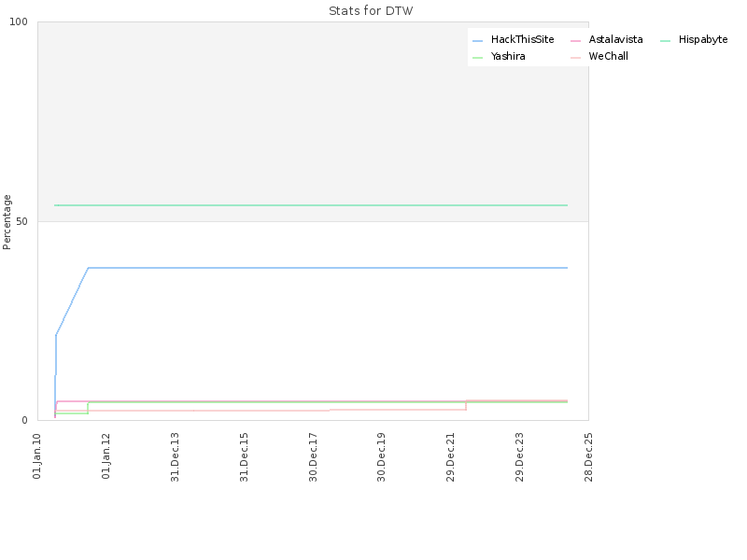This screenshot has height=560, width=747.
Task: Click the x-axis date 31.Dec.15
Action: (244, 457)
